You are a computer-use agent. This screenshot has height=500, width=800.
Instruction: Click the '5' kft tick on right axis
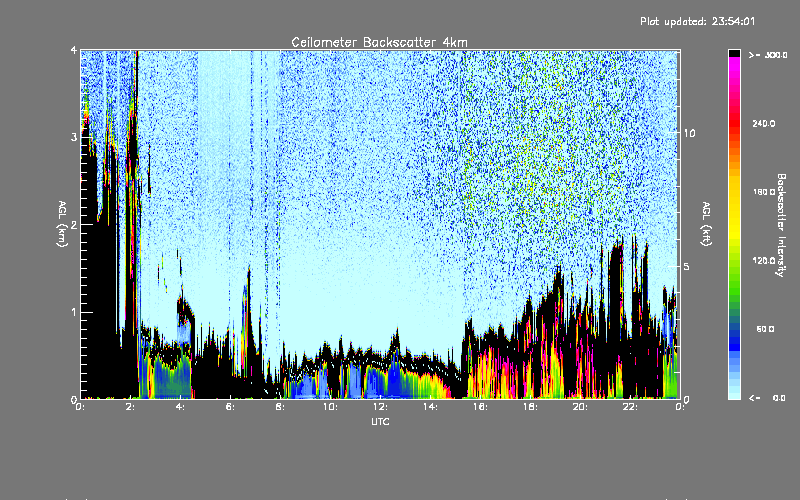click(x=687, y=267)
